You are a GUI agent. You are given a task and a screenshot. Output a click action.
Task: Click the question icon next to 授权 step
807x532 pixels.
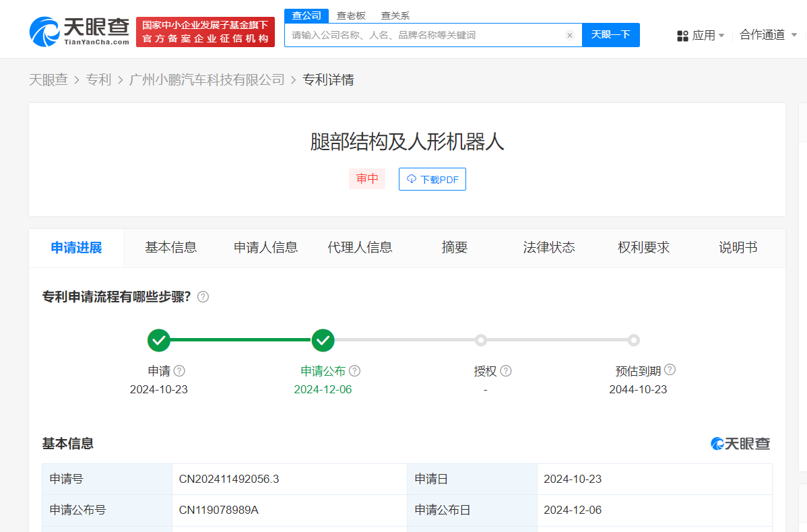[506, 370]
